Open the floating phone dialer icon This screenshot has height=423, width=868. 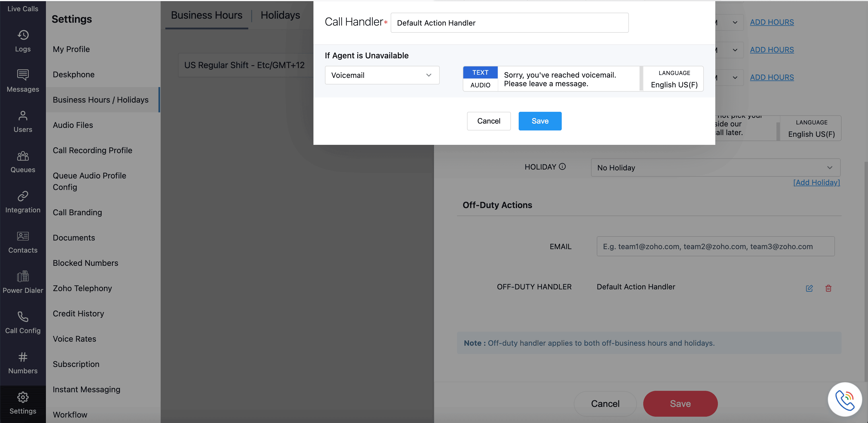844,399
